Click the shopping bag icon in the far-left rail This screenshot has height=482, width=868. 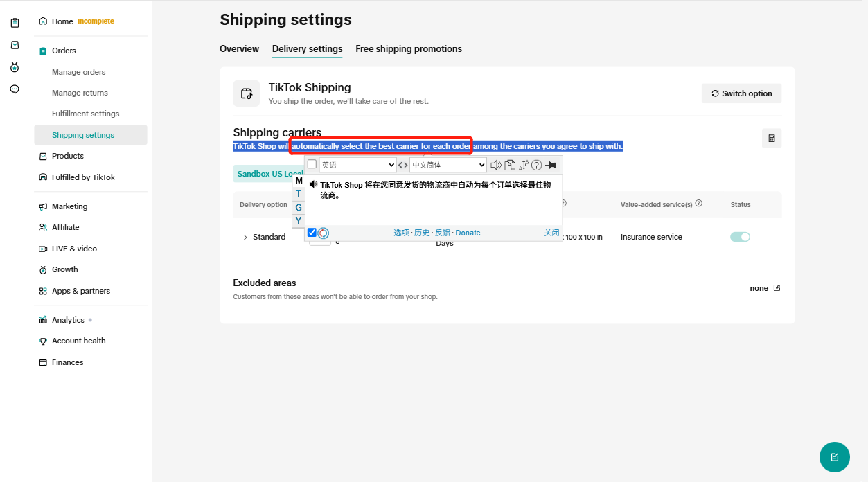click(x=15, y=45)
